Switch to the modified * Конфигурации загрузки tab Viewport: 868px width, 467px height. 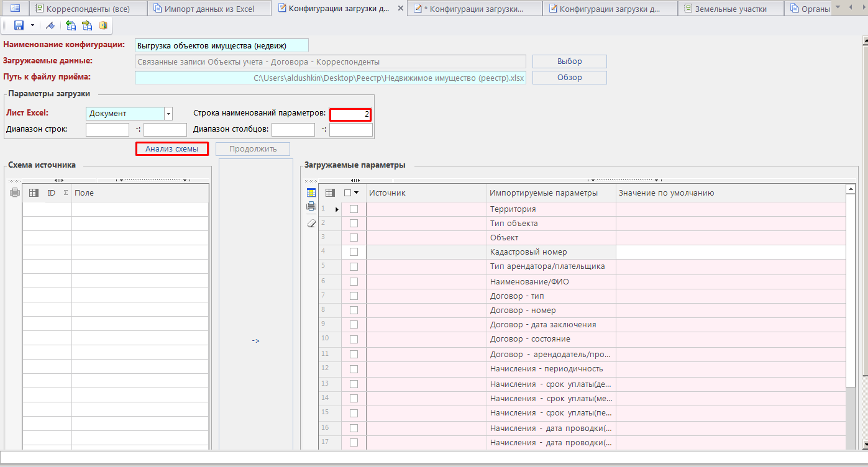pyautogui.click(x=474, y=9)
